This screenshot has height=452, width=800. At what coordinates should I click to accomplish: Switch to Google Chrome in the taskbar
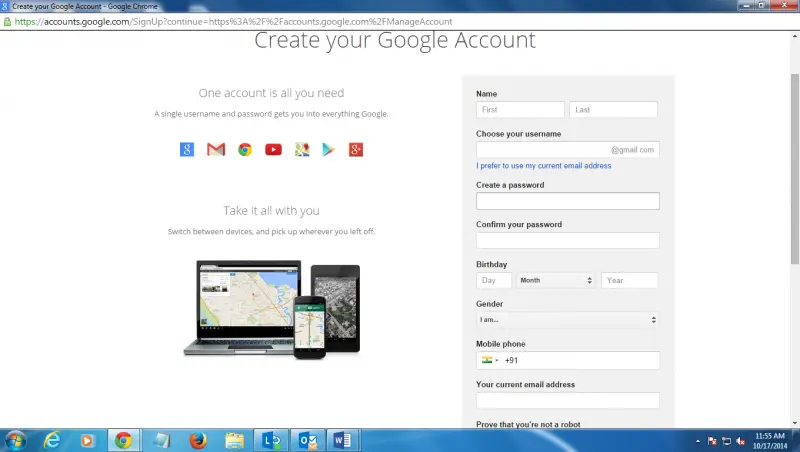tap(123, 440)
